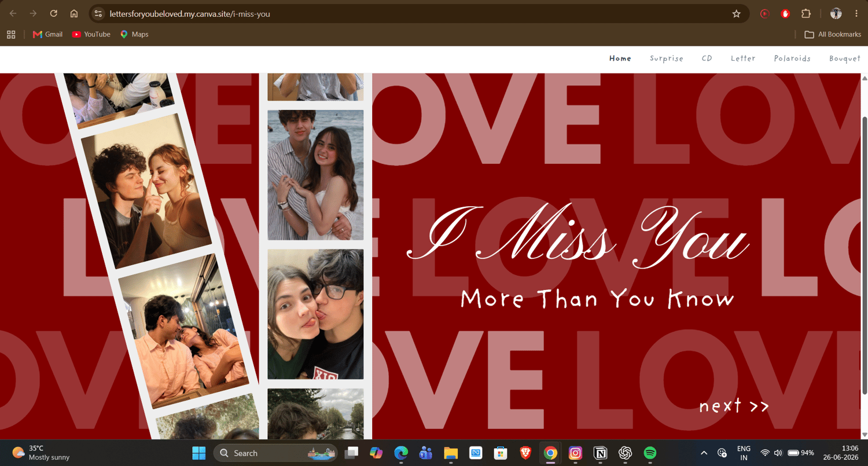Open the Chrome three-dot menu

pyautogui.click(x=856, y=14)
